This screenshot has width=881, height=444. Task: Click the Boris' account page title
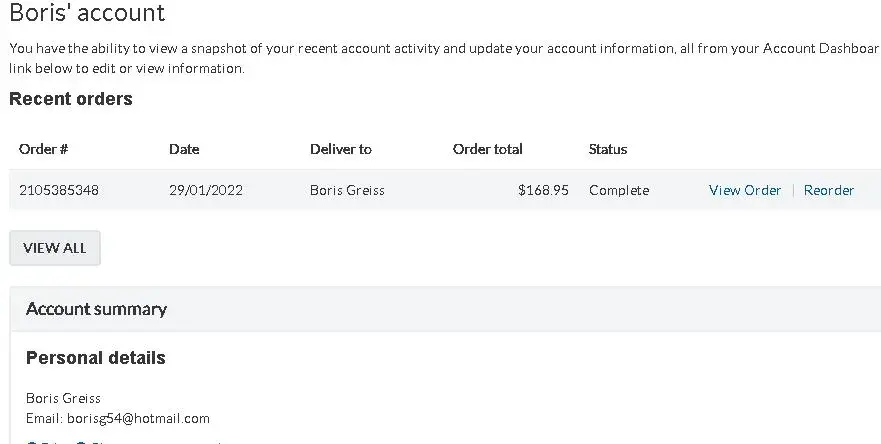coord(87,14)
